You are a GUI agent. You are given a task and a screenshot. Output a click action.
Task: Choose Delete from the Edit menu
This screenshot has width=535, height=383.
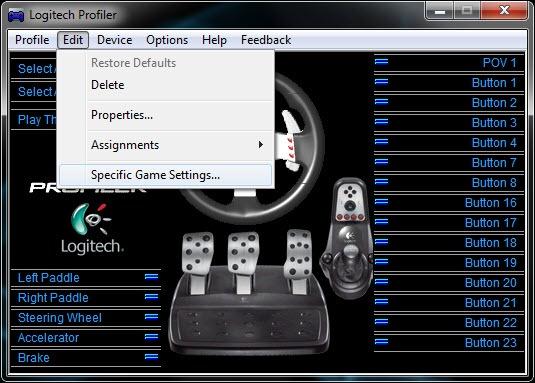coord(165,85)
